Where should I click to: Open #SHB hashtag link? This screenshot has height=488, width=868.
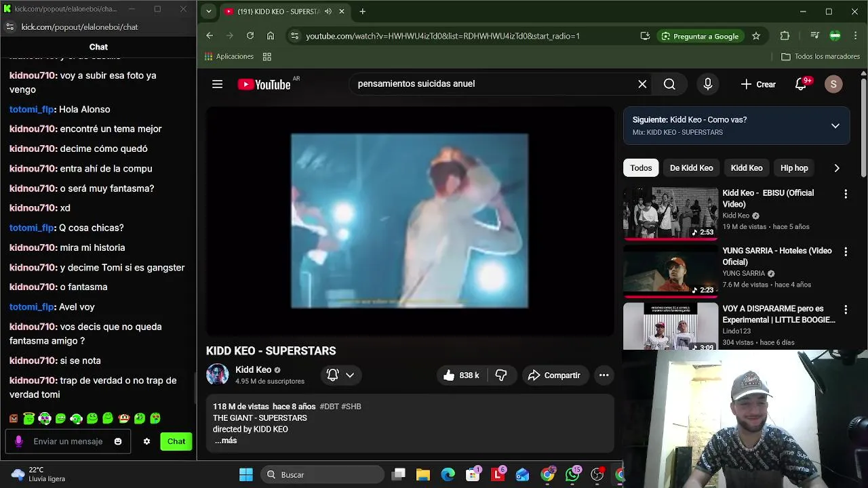tap(351, 407)
